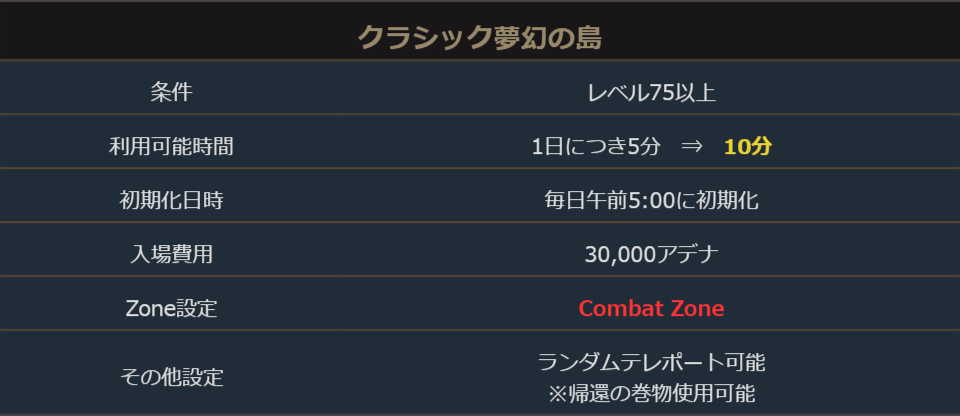Select the 利用可能時間 row label
The width and height of the screenshot is (960, 416).
pyautogui.click(x=171, y=146)
